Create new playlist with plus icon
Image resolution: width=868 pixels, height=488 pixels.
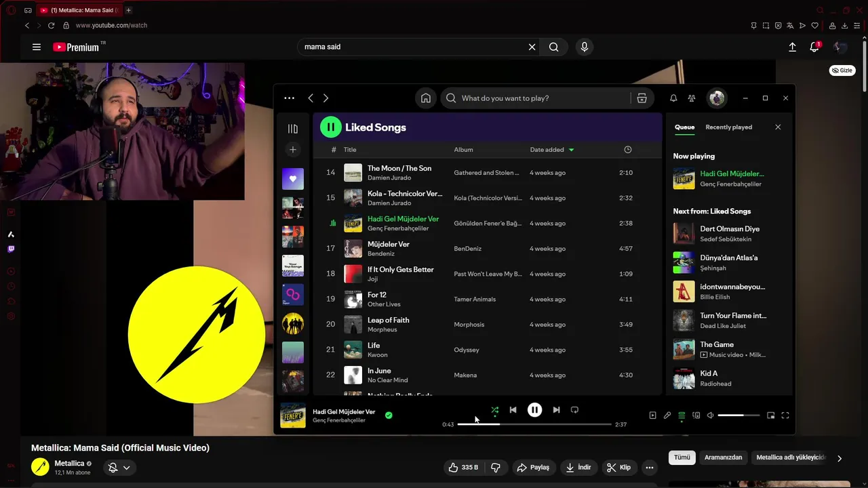[293, 150]
